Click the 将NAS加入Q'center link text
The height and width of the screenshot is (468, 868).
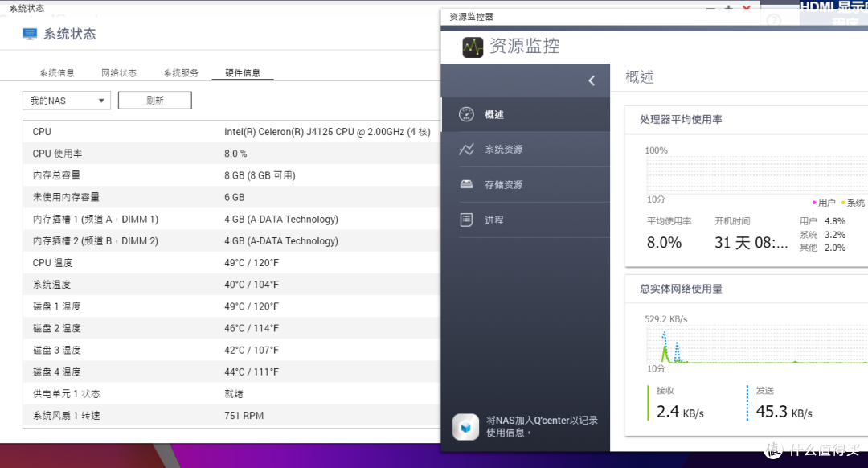tap(542, 426)
